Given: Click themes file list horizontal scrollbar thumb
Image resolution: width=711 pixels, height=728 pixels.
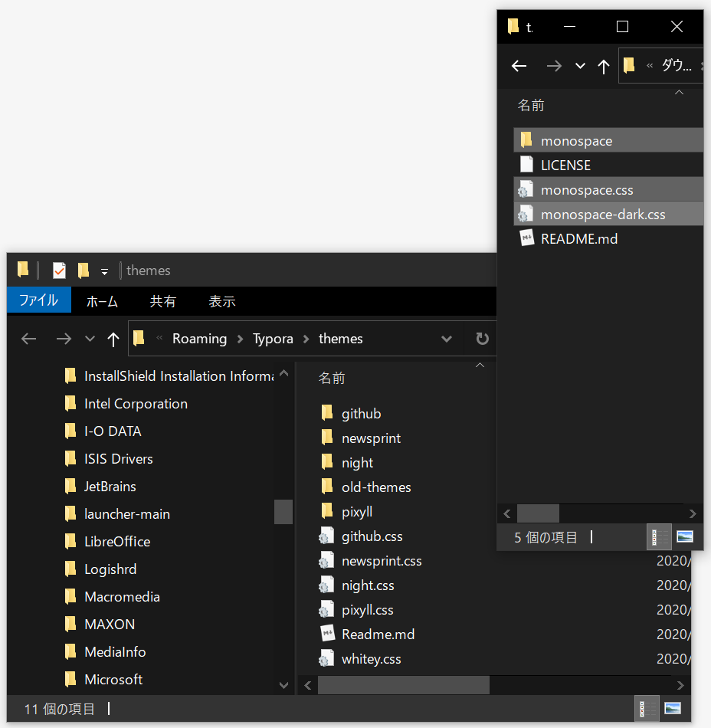Looking at the screenshot, I should pos(403,685).
